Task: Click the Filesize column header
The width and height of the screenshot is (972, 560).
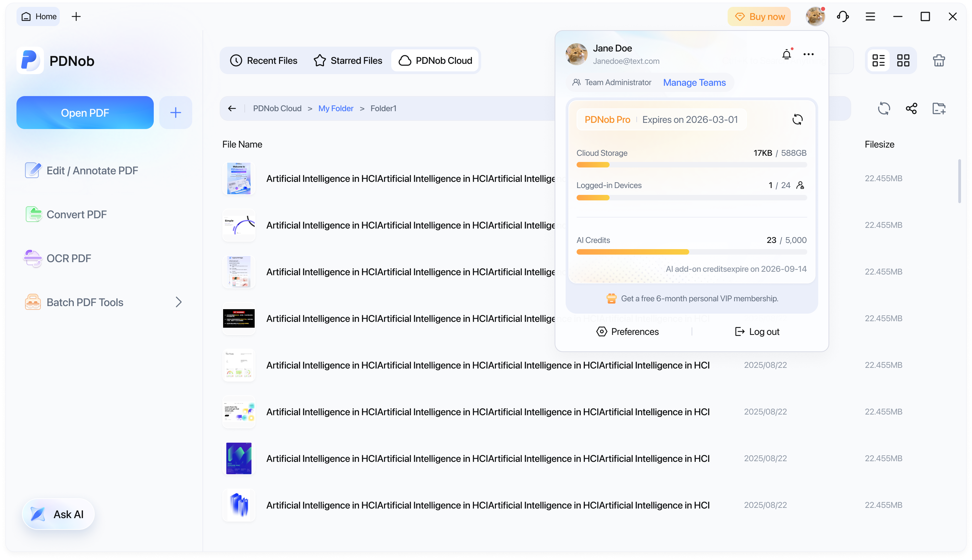Action: [879, 144]
